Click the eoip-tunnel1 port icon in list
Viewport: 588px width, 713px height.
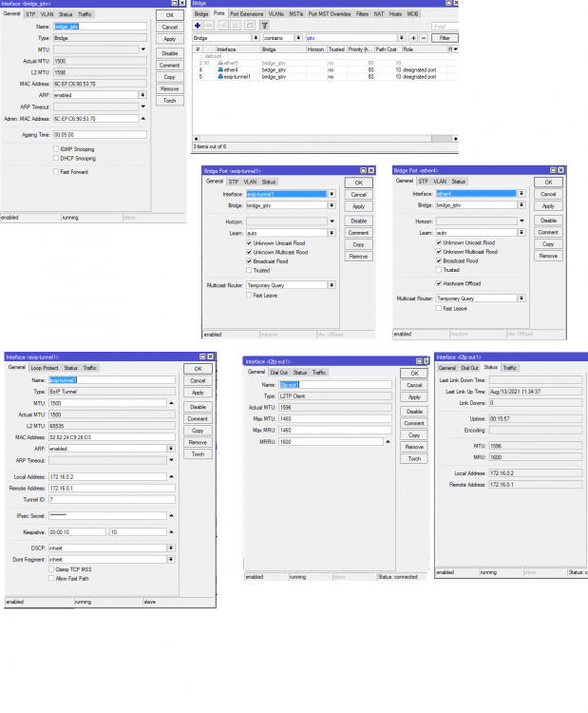click(222, 76)
